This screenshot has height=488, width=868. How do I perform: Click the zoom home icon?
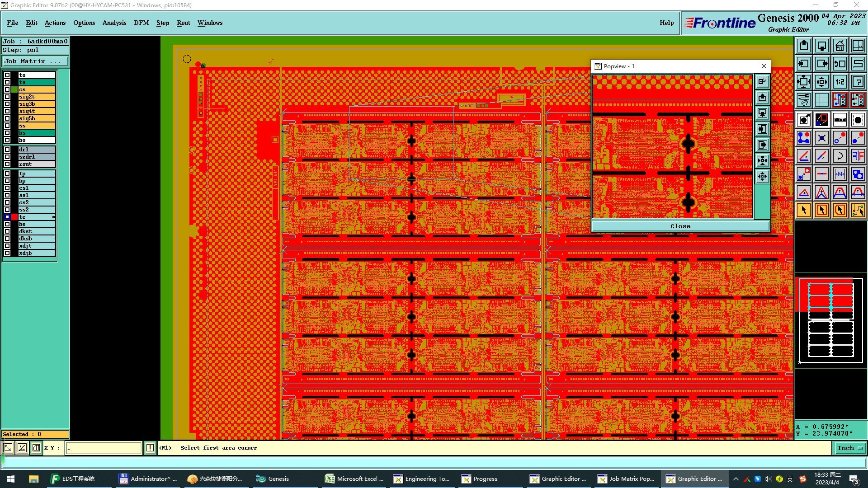[840, 46]
